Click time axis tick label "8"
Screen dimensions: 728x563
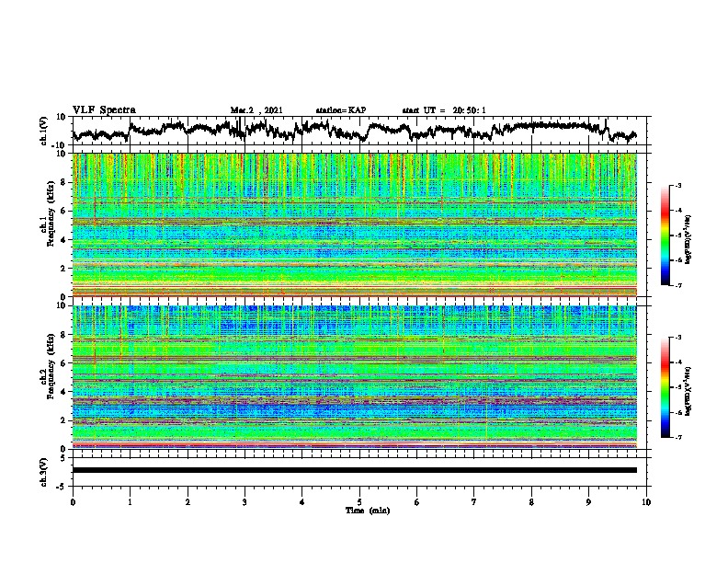coord(531,502)
